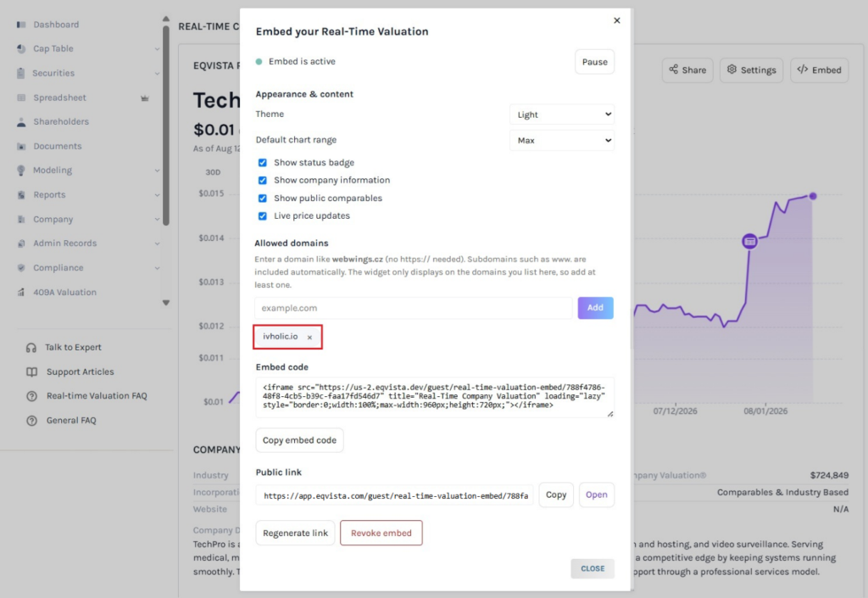Click the example.com domain input field

coord(414,308)
